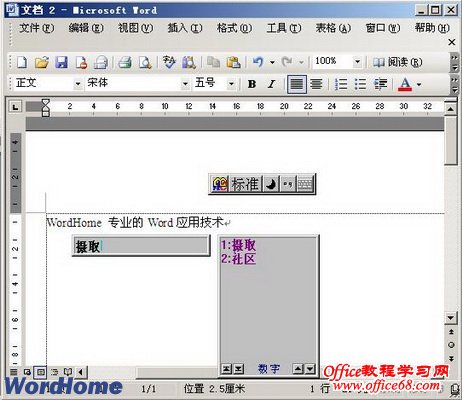Open the 表格(A) menu
462x400 pixels.
coord(333,28)
